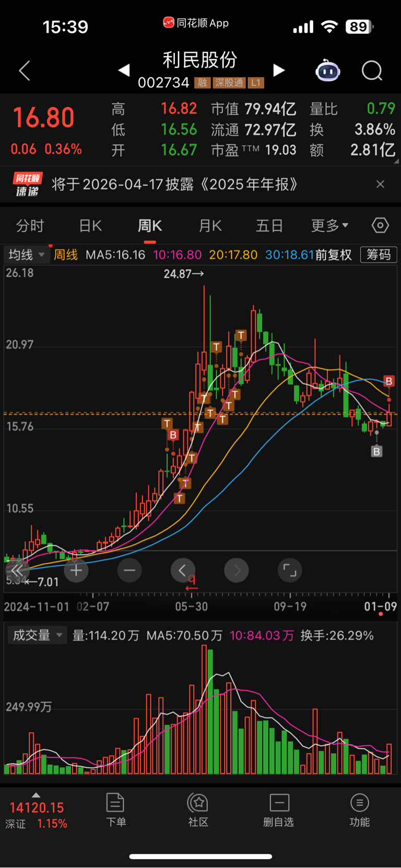Open chart settings hexagon icon

pos(380,225)
